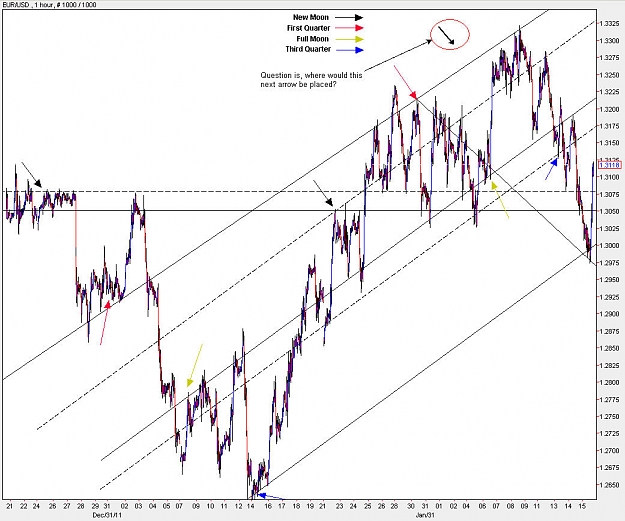Click date axis tick '15'
The height and width of the screenshot is (521, 625).
(x=582, y=506)
